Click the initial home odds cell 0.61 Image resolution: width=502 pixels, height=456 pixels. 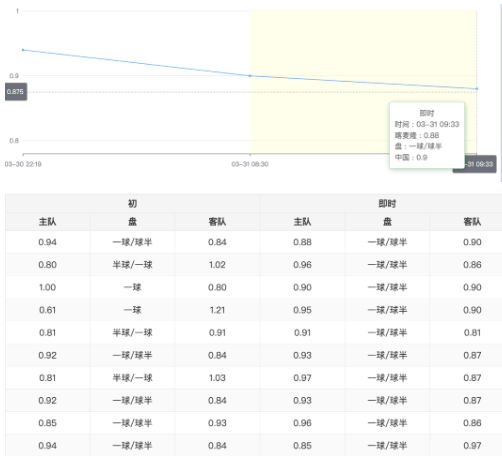[x=48, y=310]
